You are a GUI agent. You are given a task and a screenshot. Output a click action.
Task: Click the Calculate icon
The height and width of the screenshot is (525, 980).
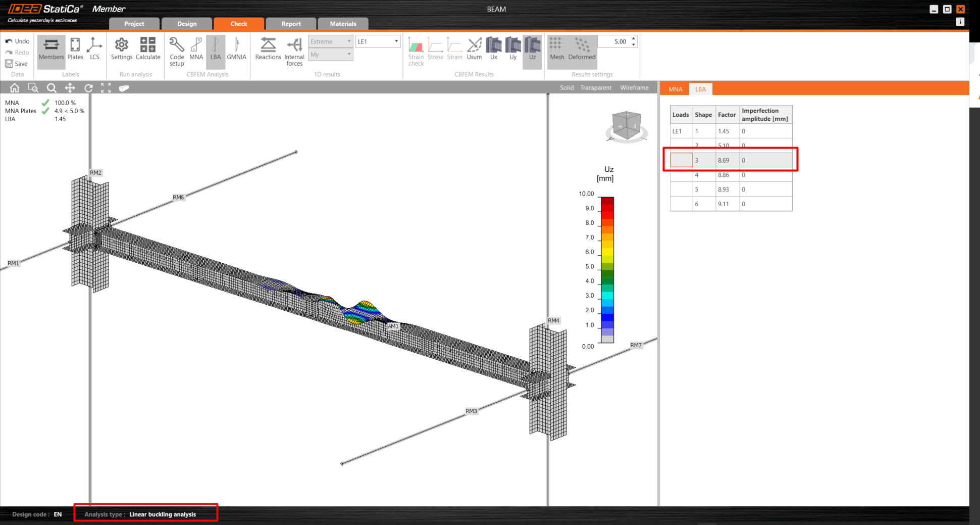(148, 49)
